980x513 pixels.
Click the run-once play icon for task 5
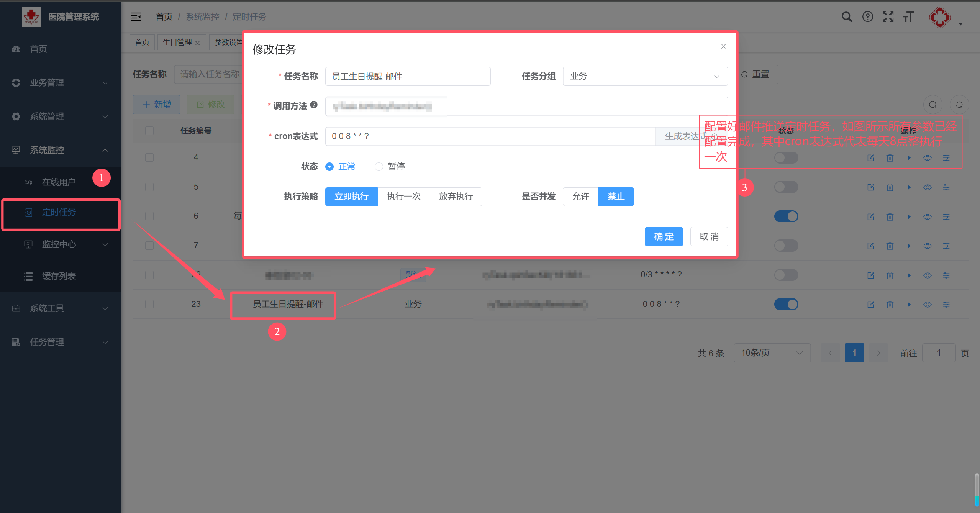pyautogui.click(x=909, y=187)
